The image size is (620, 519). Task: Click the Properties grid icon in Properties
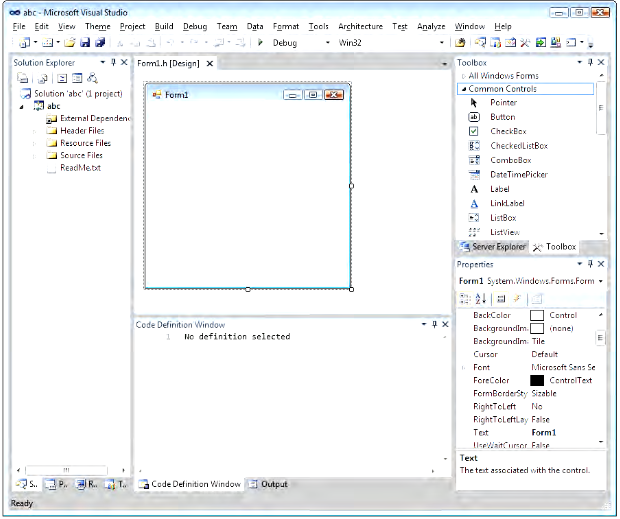click(501, 299)
